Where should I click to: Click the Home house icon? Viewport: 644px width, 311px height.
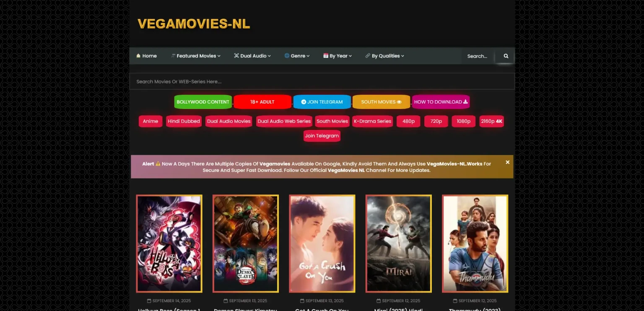coord(138,56)
